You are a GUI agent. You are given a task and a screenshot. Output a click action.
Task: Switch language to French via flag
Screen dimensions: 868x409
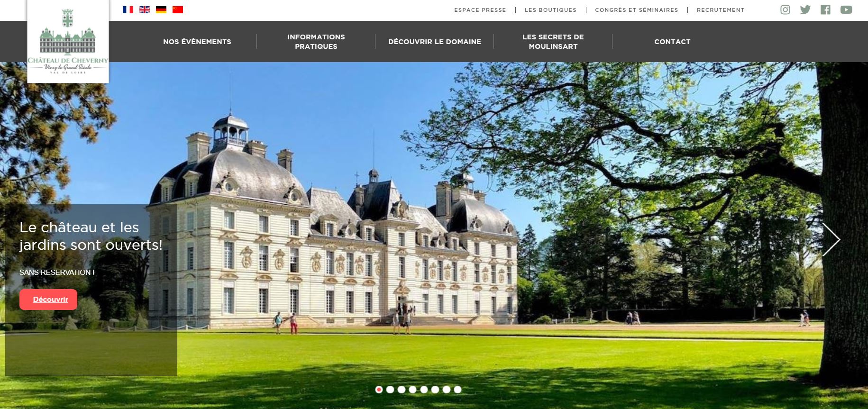pyautogui.click(x=128, y=9)
